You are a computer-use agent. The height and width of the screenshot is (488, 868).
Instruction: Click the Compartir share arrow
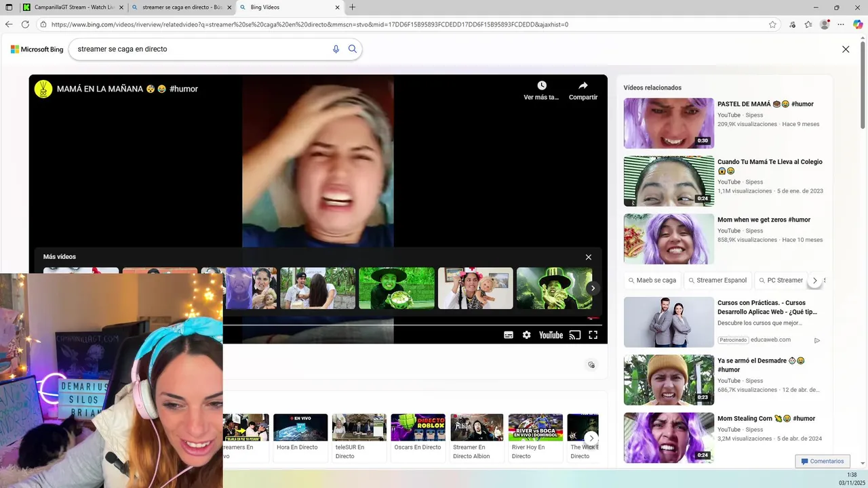click(583, 85)
